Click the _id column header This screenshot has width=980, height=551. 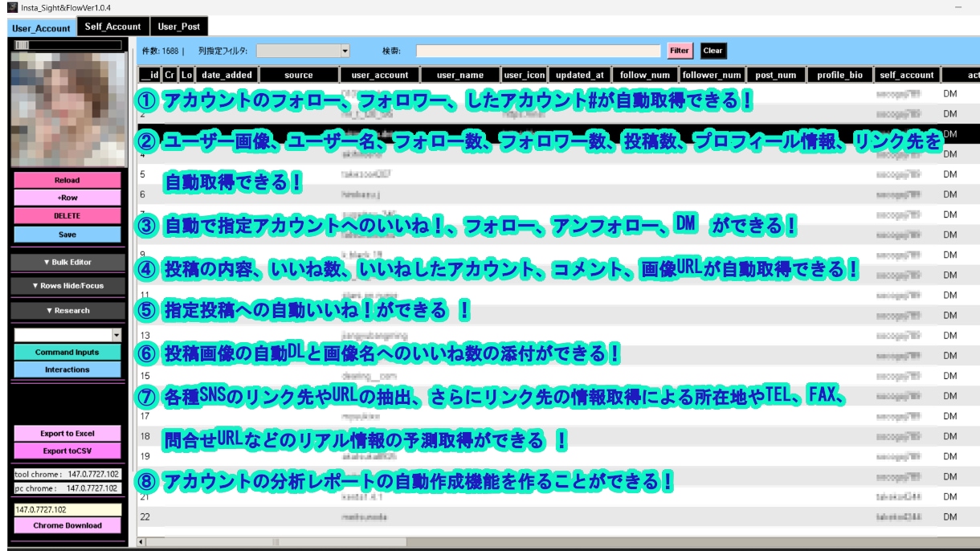pos(150,75)
